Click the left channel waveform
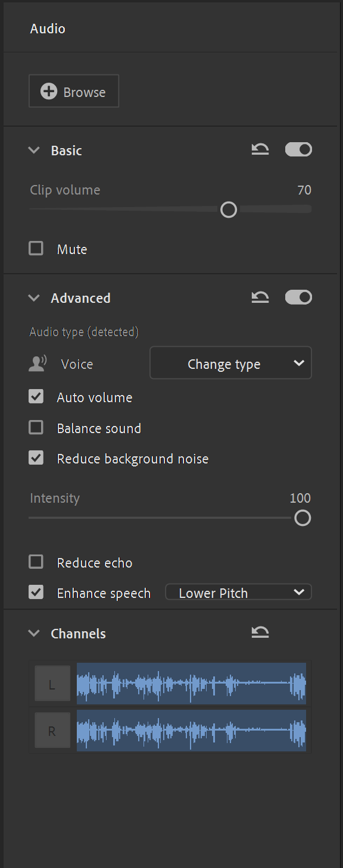343x868 pixels. pyautogui.click(x=191, y=684)
